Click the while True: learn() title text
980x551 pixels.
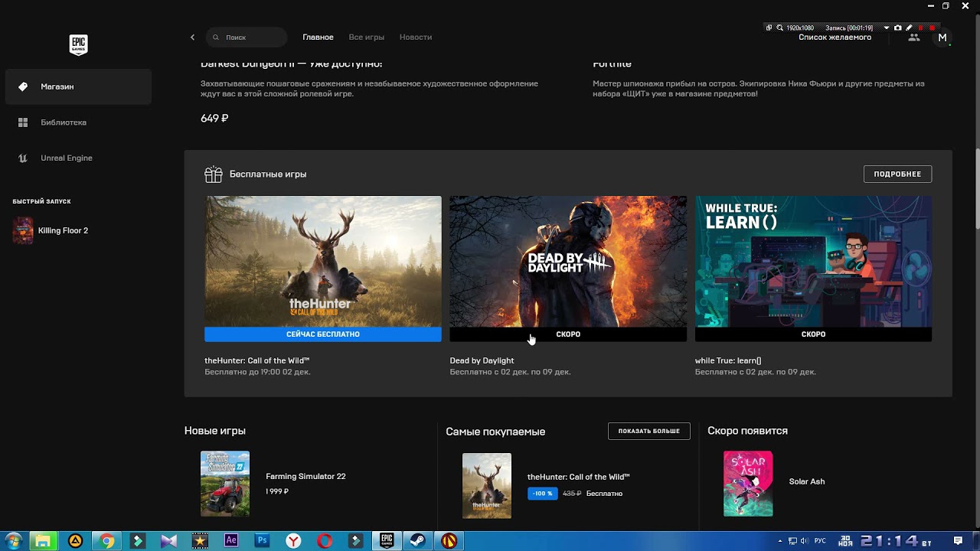coord(728,360)
